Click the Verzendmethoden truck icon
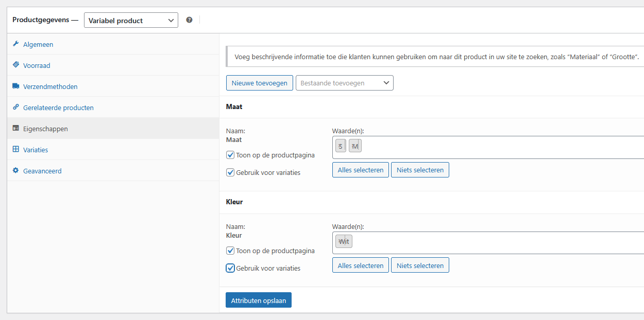 (x=15, y=86)
